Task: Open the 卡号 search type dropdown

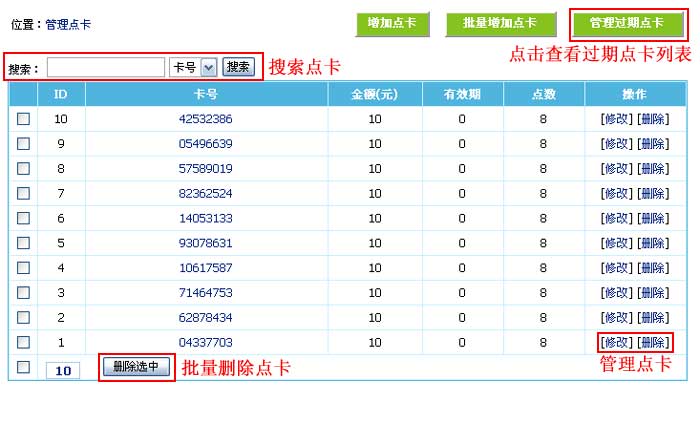Action: point(193,67)
